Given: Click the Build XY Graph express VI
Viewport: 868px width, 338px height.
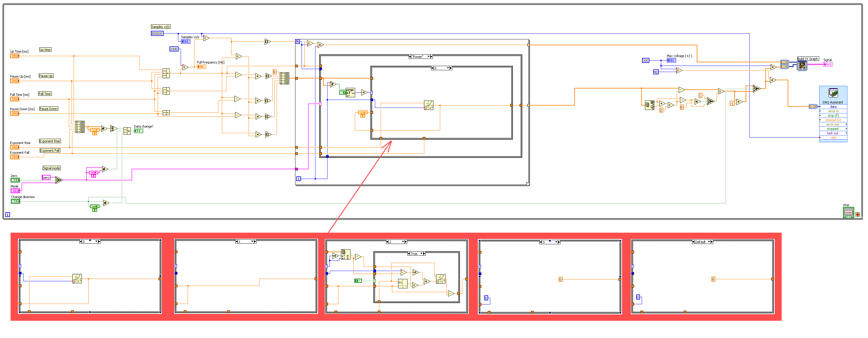Looking at the screenshot, I should [x=802, y=66].
